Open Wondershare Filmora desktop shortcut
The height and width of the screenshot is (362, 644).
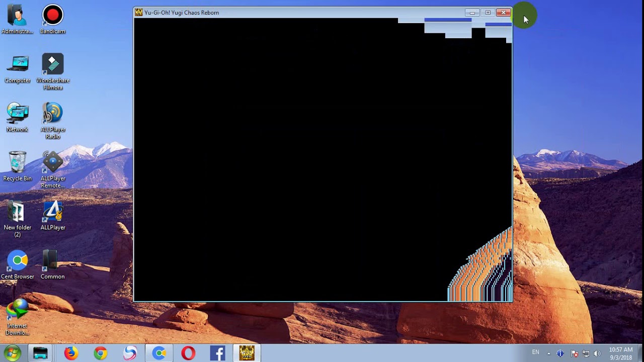click(x=53, y=72)
